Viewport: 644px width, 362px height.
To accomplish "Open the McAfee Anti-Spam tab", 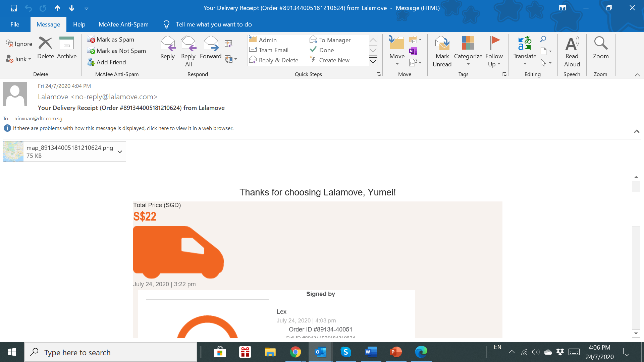I will point(123,24).
